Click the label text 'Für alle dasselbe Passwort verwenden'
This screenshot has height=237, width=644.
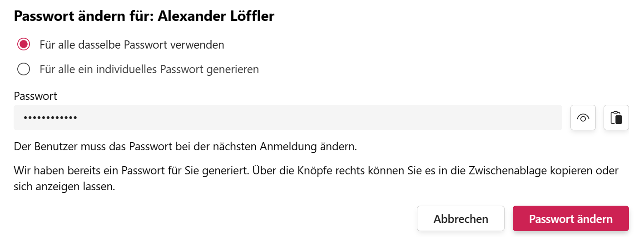[x=132, y=44]
